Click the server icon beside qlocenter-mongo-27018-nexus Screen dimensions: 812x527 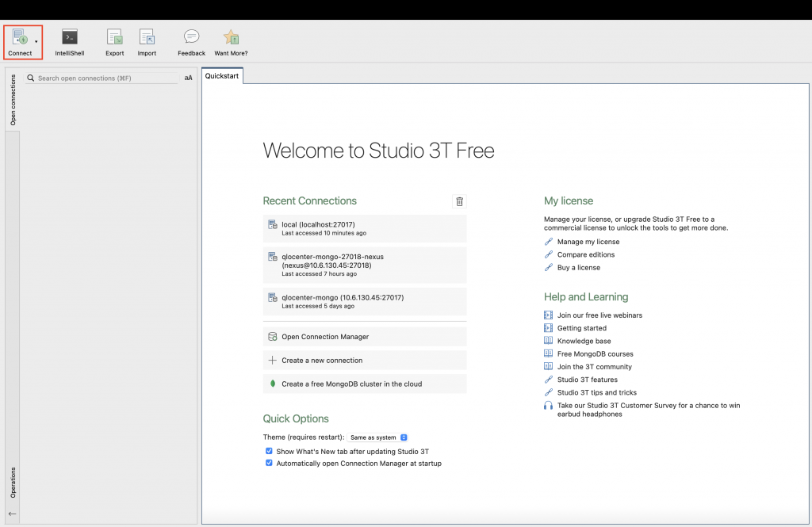tap(273, 257)
